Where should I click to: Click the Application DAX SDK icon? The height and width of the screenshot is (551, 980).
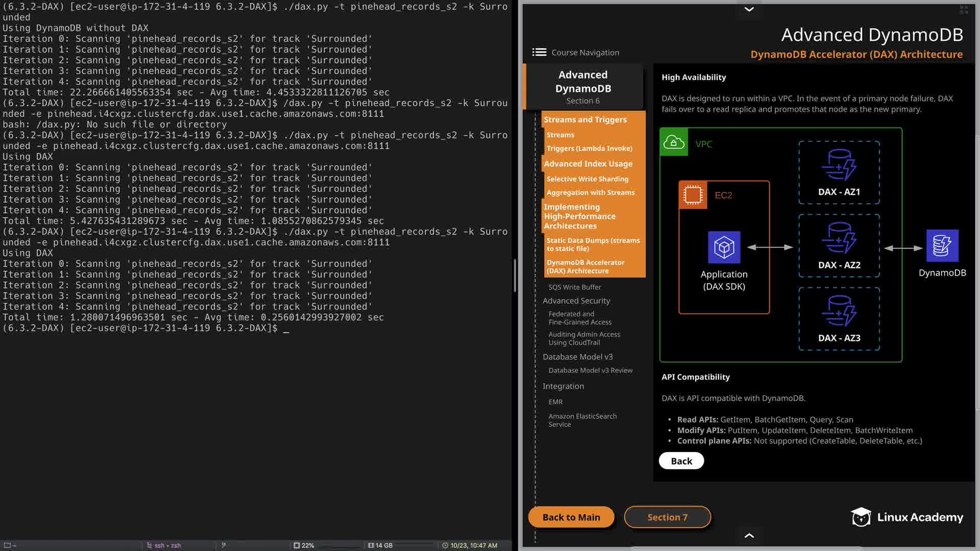point(724,247)
